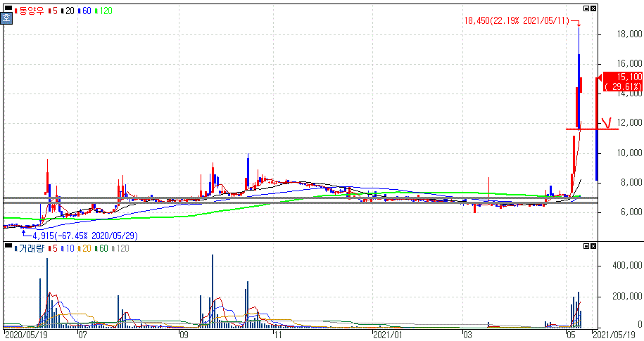Select the green 60-day volume average legend
644x341 pixels.
click(x=101, y=249)
